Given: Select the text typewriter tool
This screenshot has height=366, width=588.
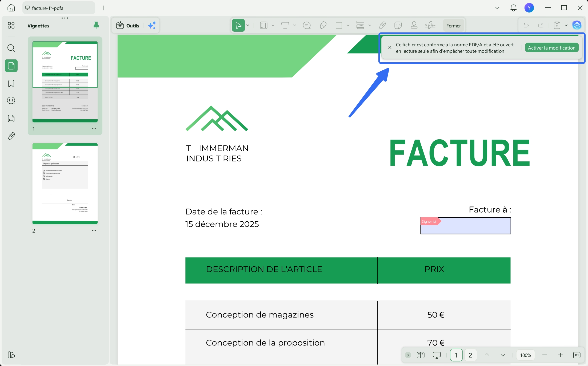Looking at the screenshot, I should click(x=285, y=26).
